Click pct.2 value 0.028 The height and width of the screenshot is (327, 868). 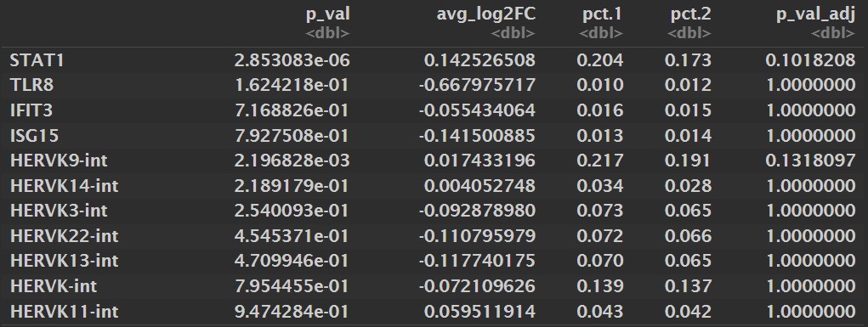[x=688, y=185]
